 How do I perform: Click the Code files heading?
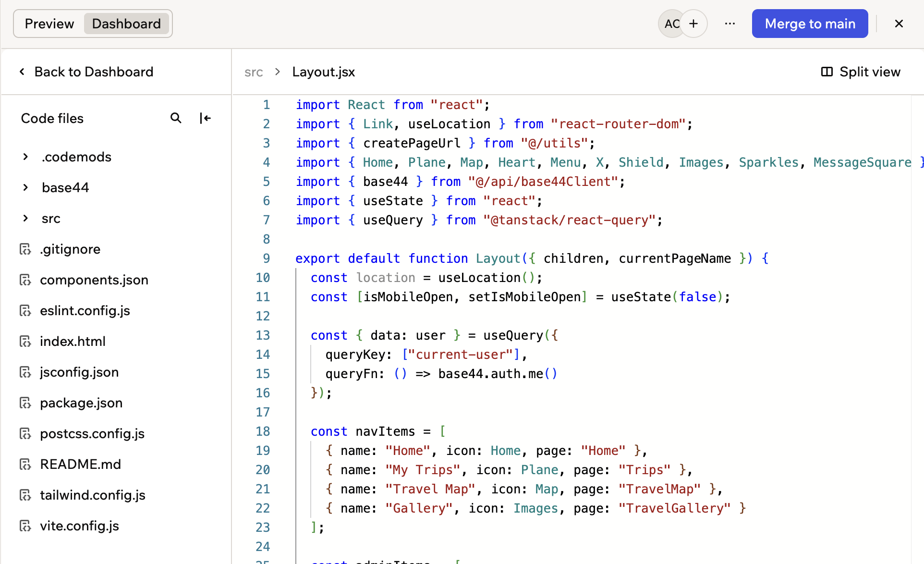(52, 118)
